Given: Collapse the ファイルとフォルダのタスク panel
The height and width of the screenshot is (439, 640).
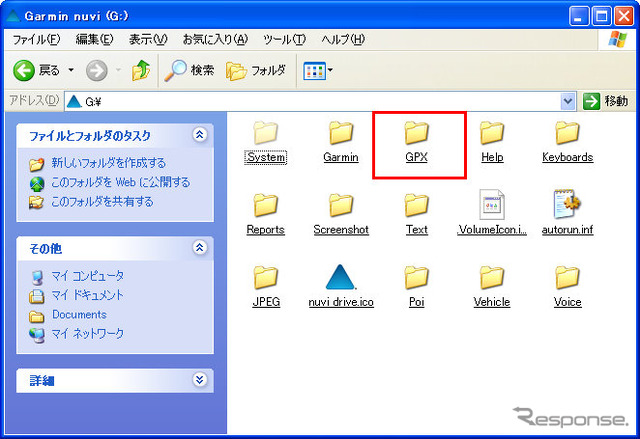Looking at the screenshot, I should click(x=200, y=135).
